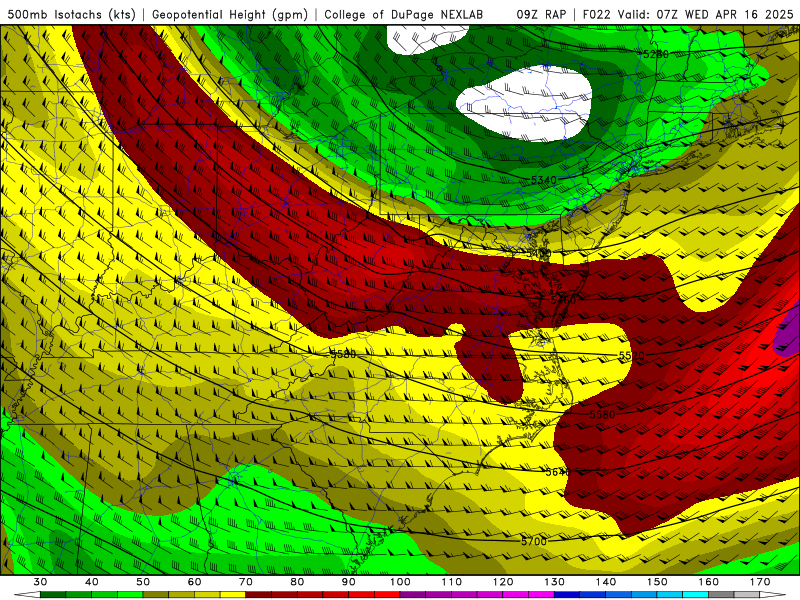The width and height of the screenshot is (800, 600).
Task: Click the 5280 height contour label
Action: [x=656, y=54]
